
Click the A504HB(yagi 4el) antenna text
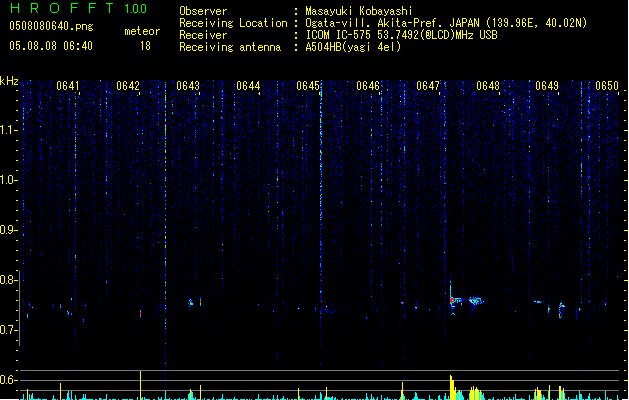(353, 47)
